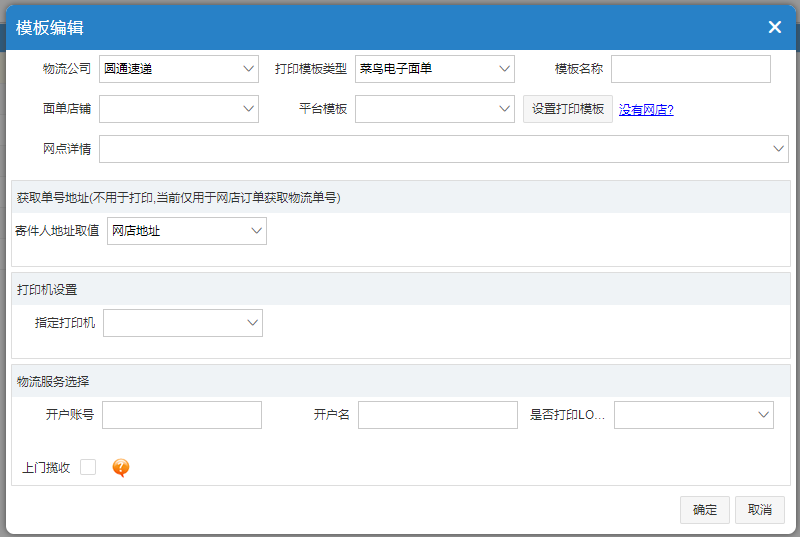Open the 是否打印LO... dropdown
The height and width of the screenshot is (537, 800).
coord(694,415)
